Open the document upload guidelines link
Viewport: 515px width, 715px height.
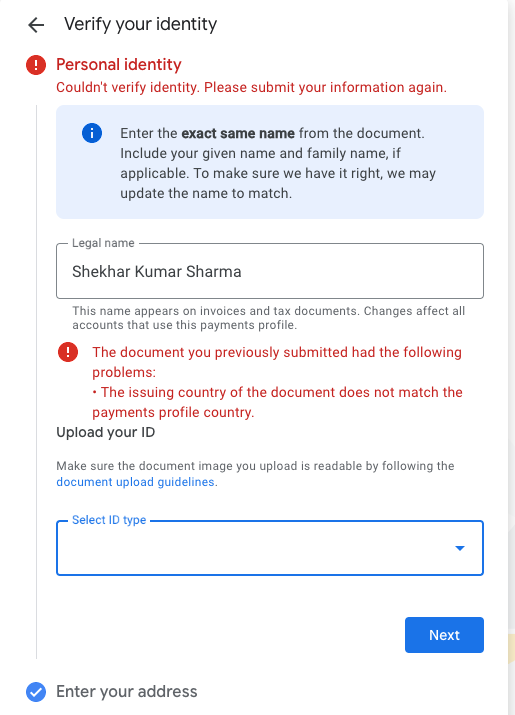(x=135, y=482)
